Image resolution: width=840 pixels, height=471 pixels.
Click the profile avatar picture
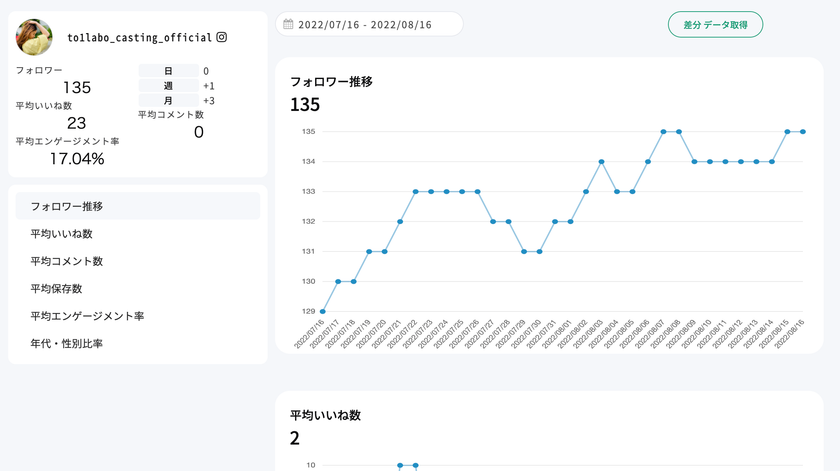[x=35, y=37]
